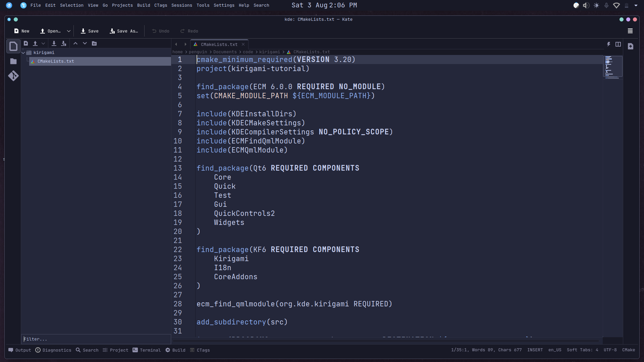
Task: Toggle the Diagnostics panel
Action: click(x=53, y=350)
